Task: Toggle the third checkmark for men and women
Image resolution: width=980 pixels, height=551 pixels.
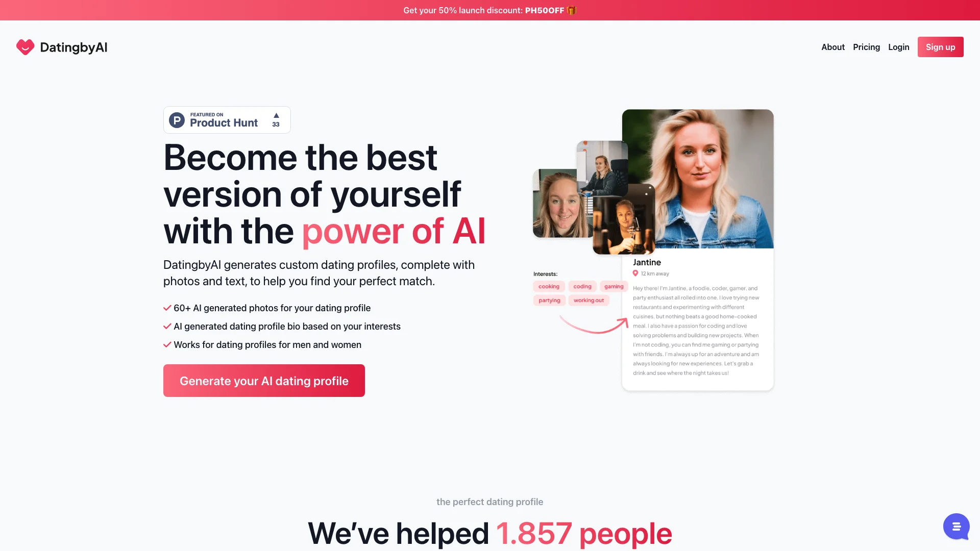Action: point(166,344)
